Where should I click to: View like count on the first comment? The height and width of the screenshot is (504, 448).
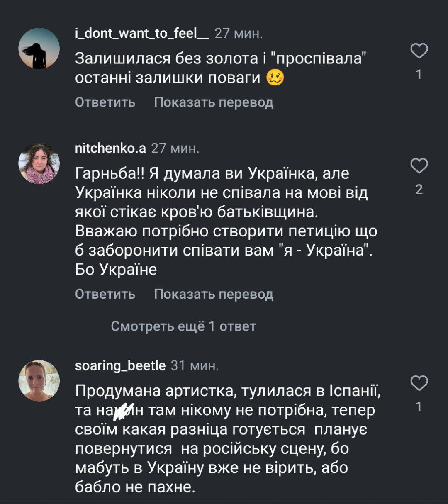(419, 75)
